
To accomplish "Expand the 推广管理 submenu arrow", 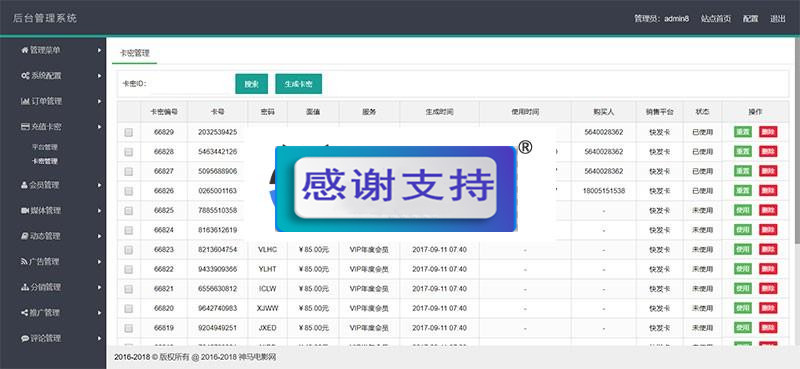I will pos(99,312).
